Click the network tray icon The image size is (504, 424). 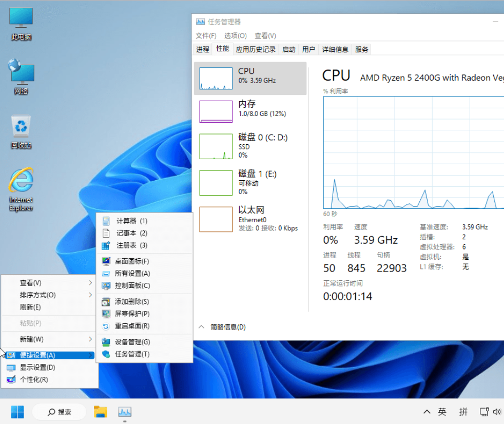pyautogui.click(x=484, y=412)
